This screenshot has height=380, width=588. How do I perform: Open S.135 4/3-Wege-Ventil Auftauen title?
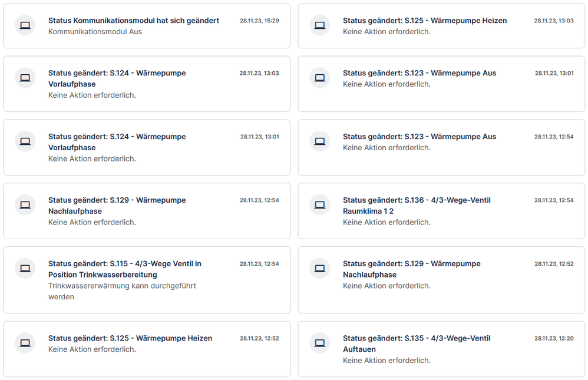[x=416, y=343]
